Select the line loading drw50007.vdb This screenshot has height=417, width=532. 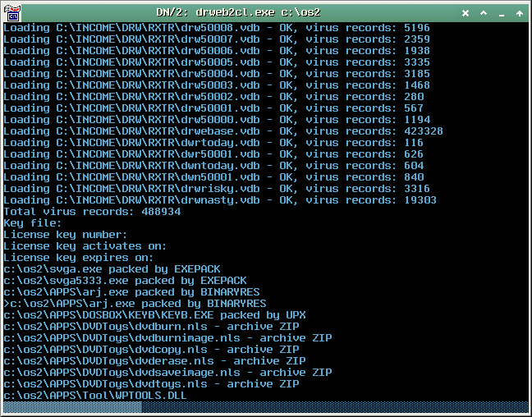click(x=217, y=39)
